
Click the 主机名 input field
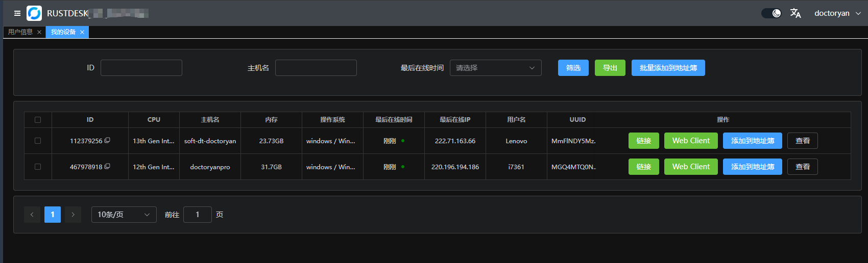pos(316,68)
